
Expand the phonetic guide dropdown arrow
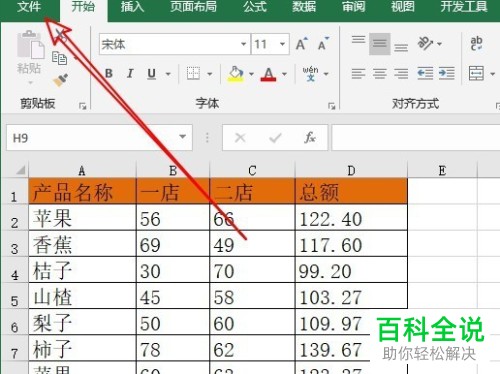pyautogui.click(x=326, y=74)
